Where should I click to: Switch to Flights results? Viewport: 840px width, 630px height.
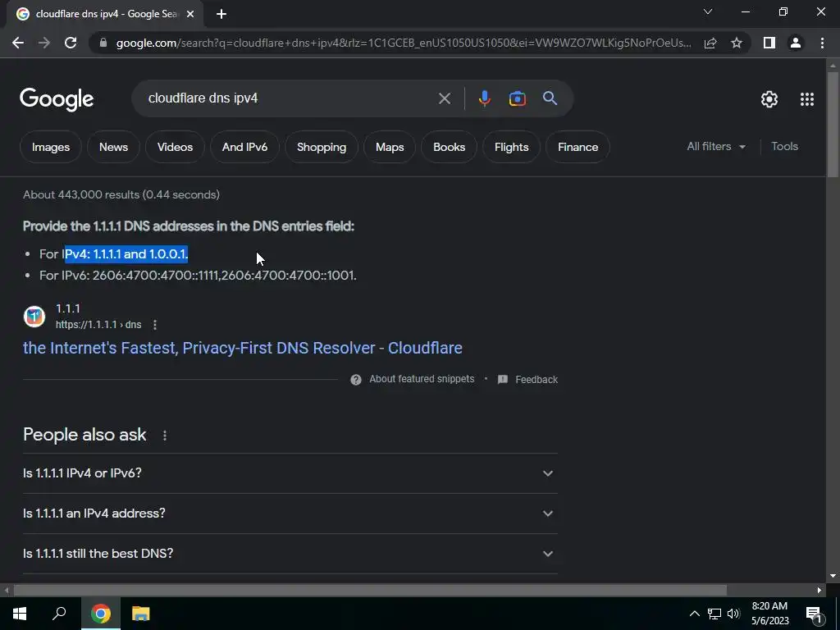[x=511, y=147]
